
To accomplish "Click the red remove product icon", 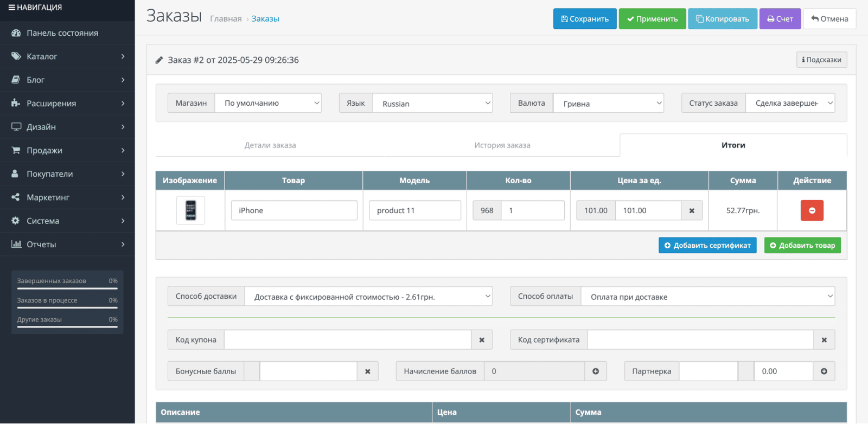I will (812, 210).
